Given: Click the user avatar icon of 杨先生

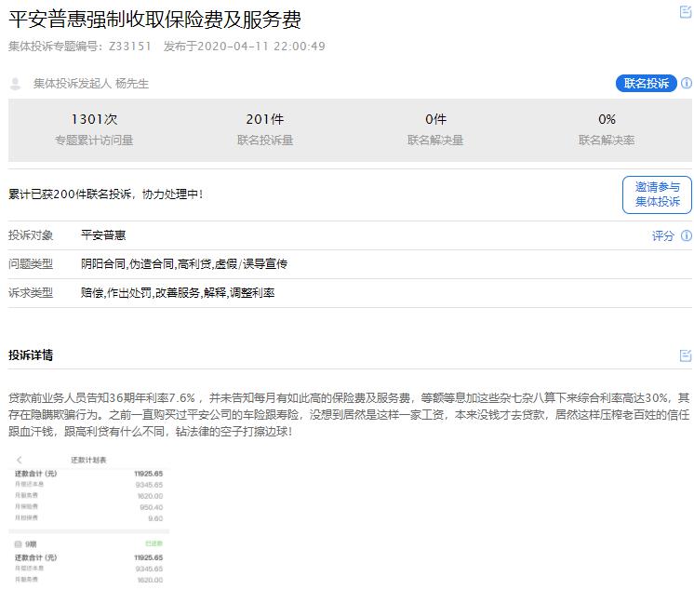Looking at the screenshot, I should (x=16, y=83).
